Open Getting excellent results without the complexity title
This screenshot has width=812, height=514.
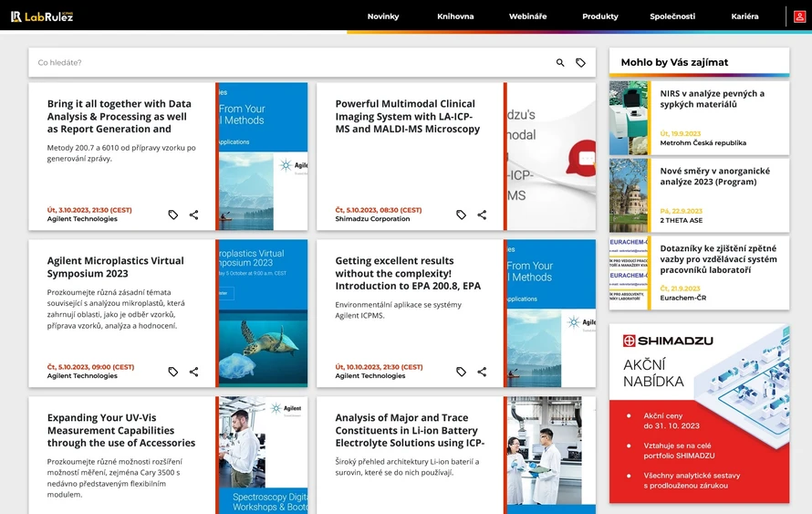coord(408,273)
